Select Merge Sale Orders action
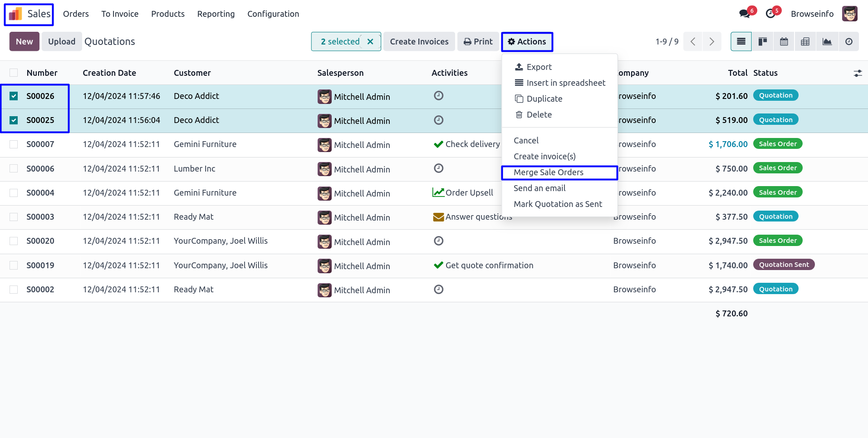 [x=559, y=172]
